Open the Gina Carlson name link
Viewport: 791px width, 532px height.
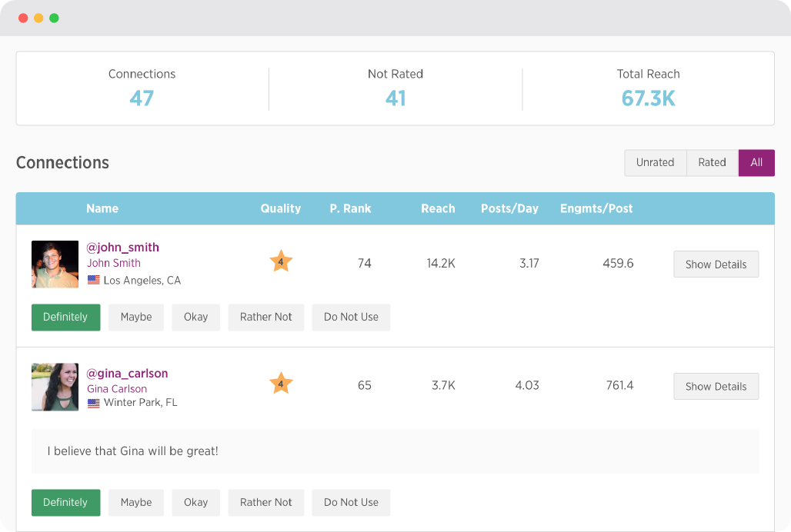coord(117,389)
